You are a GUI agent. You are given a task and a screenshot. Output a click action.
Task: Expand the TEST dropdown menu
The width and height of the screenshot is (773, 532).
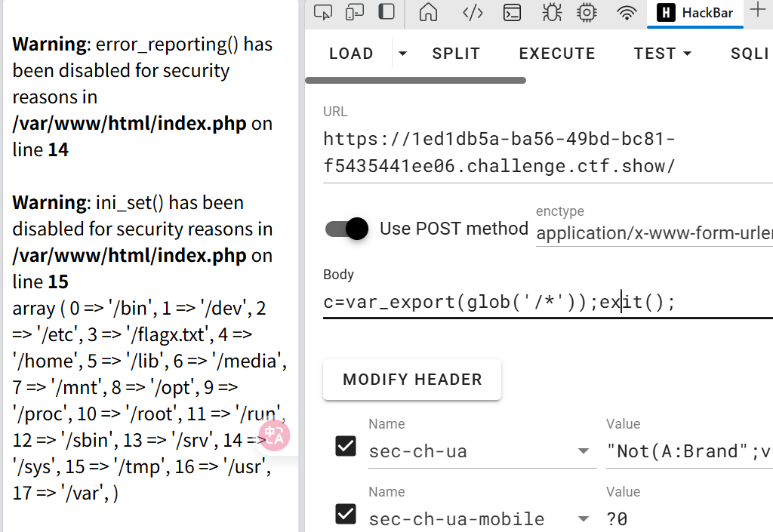click(663, 54)
